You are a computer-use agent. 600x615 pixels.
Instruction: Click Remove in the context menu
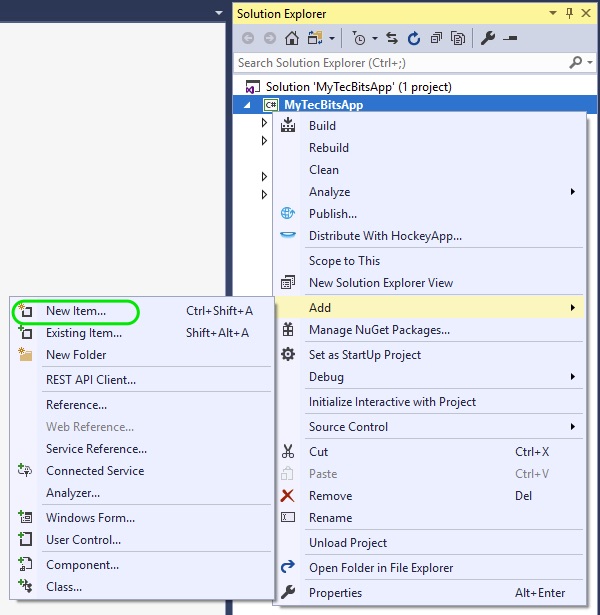(429, 496)
